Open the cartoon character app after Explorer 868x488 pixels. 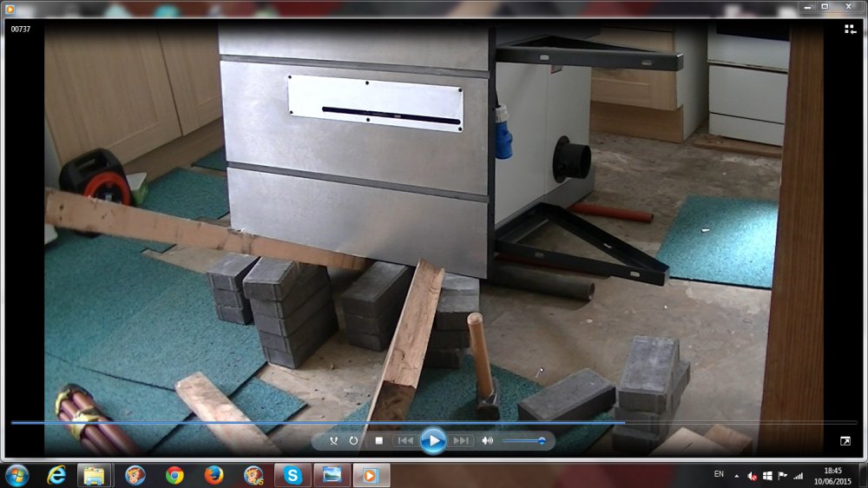pyautogui.click(x=135, y=475)
